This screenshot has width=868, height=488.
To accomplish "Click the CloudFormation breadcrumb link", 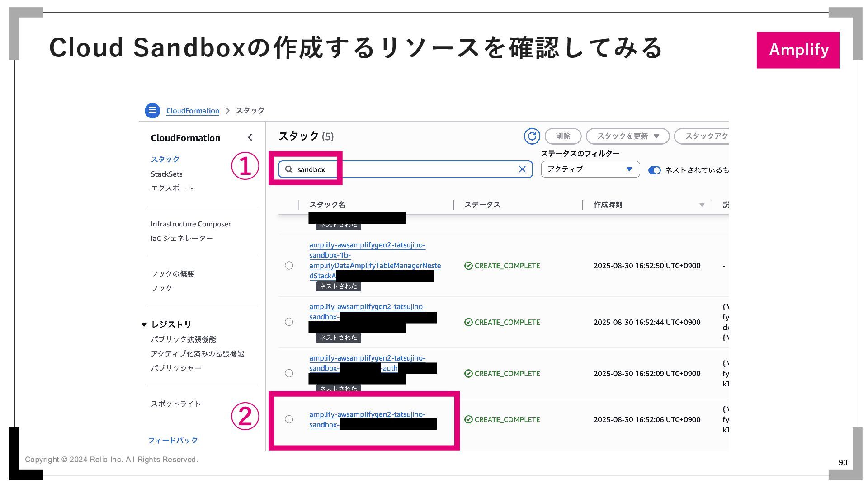I will pos(193,111).
